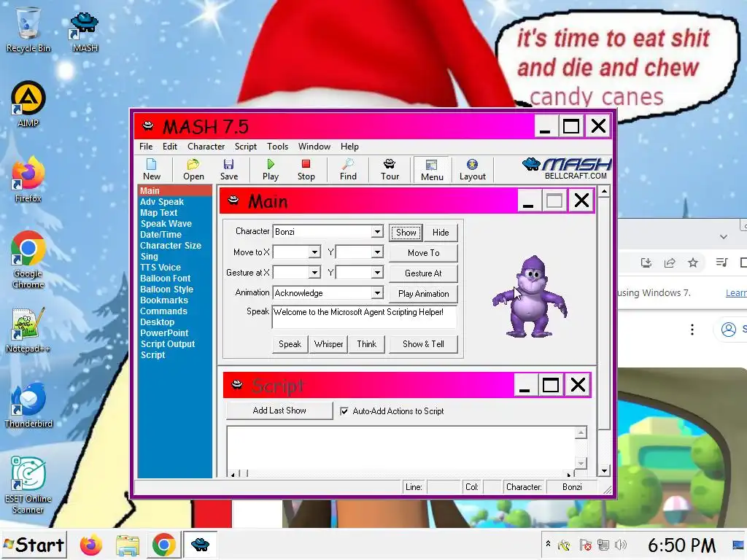Screen dimensions: 747x560
Task: Expand the Animation dropdown list
Action: coord(377,293)
